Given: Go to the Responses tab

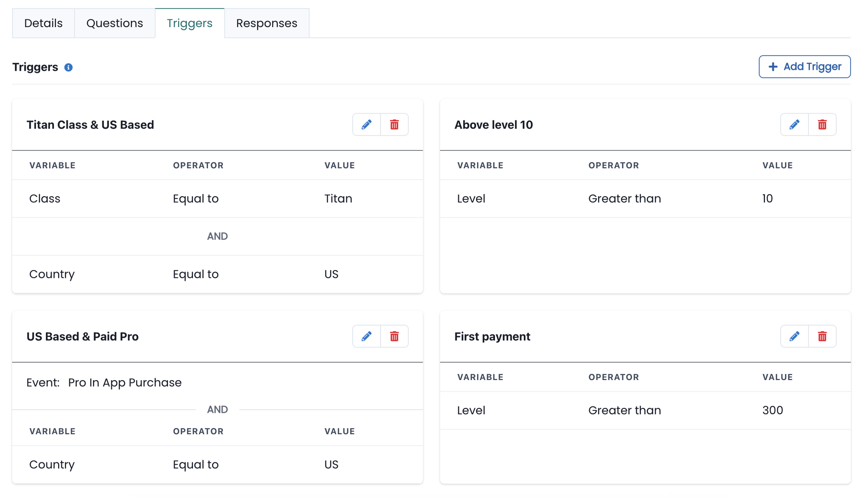Looking at the screenshot, I should (x=267, y=23).
